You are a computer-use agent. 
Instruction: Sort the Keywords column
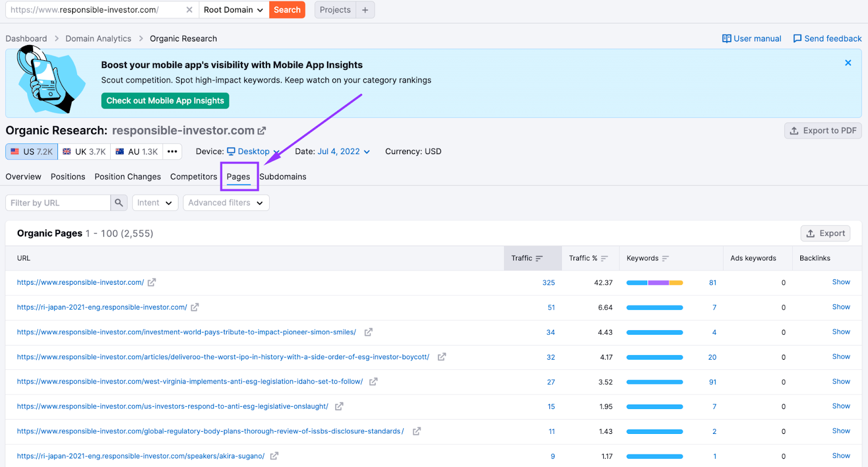pyautogui.click(x=666, y=259)
